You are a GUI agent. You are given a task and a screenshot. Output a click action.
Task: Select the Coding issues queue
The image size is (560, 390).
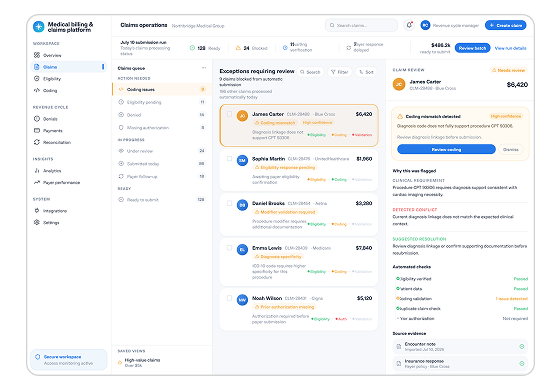pos(162,89)
